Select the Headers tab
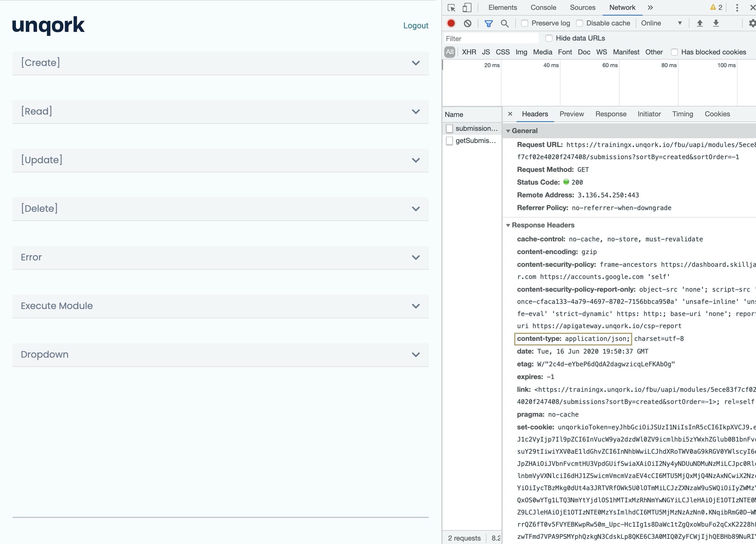Screen dimensions: 756x544 (x=535, y=114)
